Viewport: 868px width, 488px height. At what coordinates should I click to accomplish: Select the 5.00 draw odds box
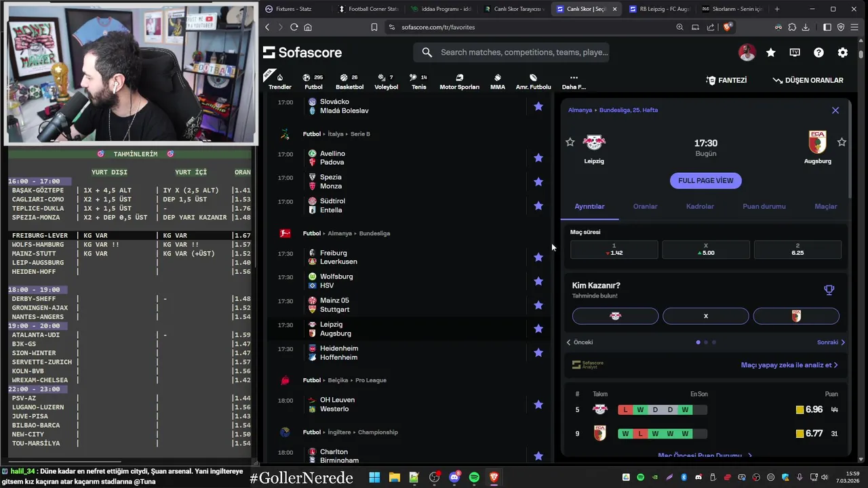click(x=706, y=249)
